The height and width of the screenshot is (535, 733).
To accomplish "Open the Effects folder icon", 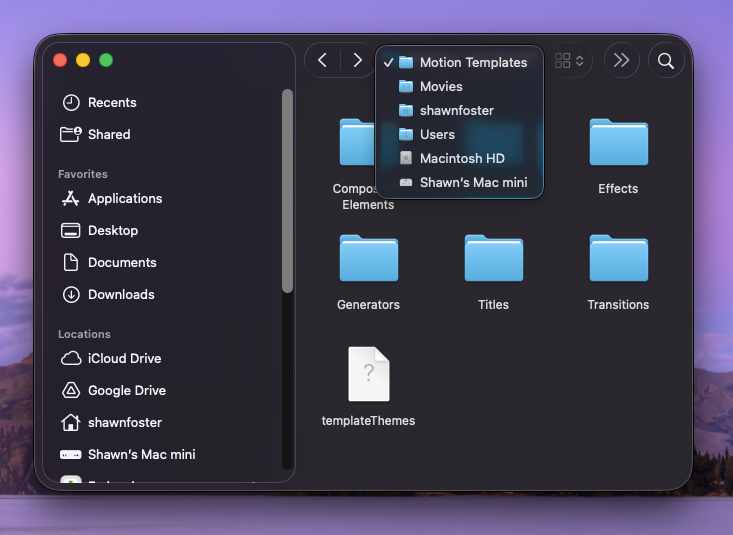I will coord(618,143).
